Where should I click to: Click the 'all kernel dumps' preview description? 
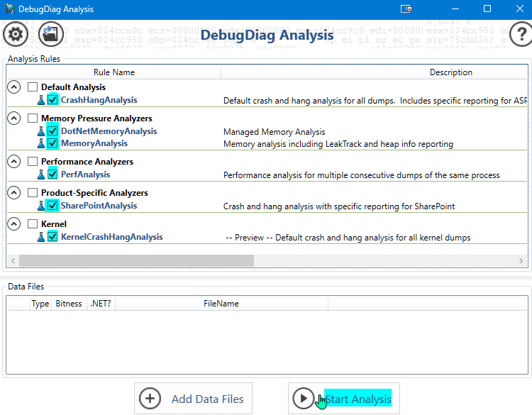click(x=348, y=238)
